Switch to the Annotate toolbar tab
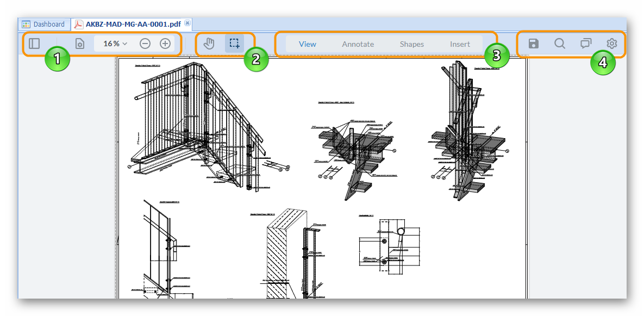The height and width of the screenshot is (316, 644). (358, 44)
